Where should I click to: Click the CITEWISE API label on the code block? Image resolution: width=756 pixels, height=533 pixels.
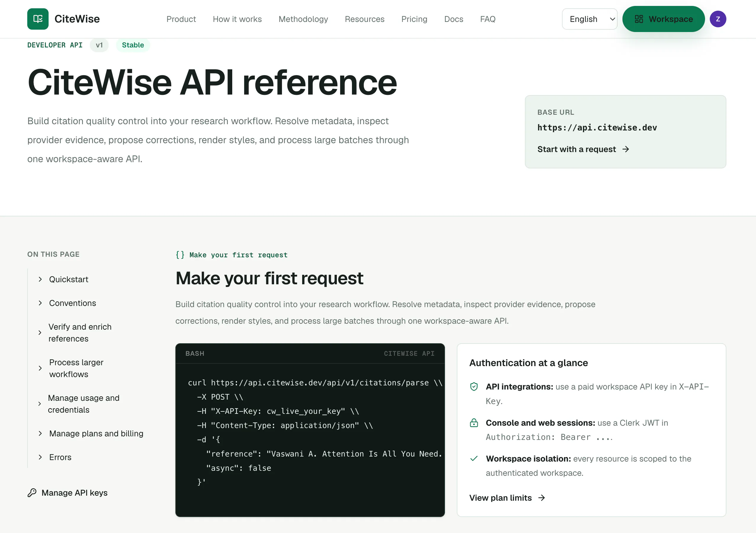tap(409, 354)
